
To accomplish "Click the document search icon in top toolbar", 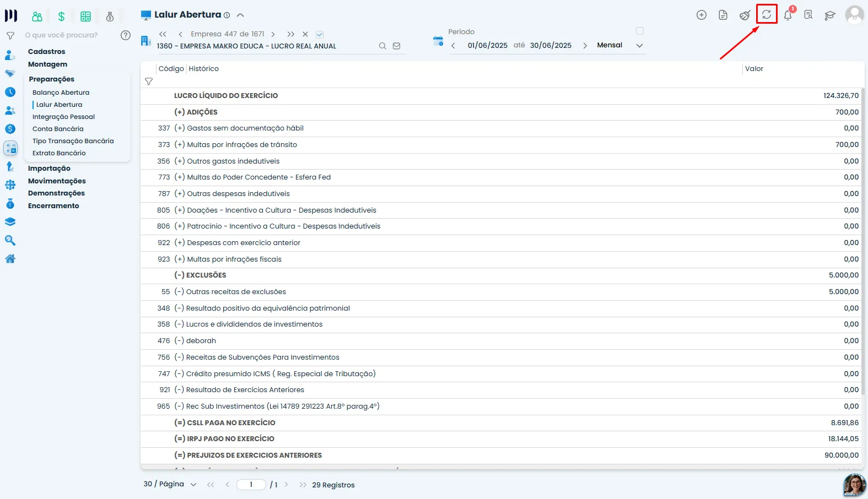I will [808, 15].
